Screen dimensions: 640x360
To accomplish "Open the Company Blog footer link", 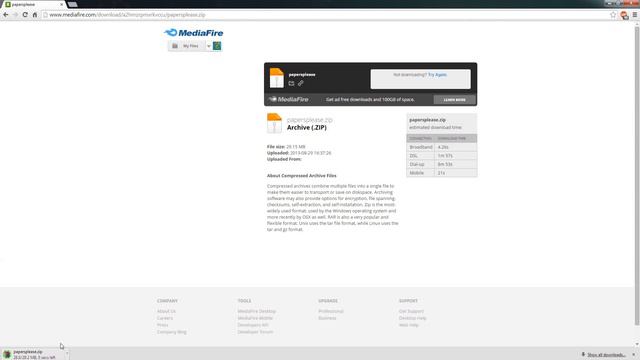I will point(171,332).
